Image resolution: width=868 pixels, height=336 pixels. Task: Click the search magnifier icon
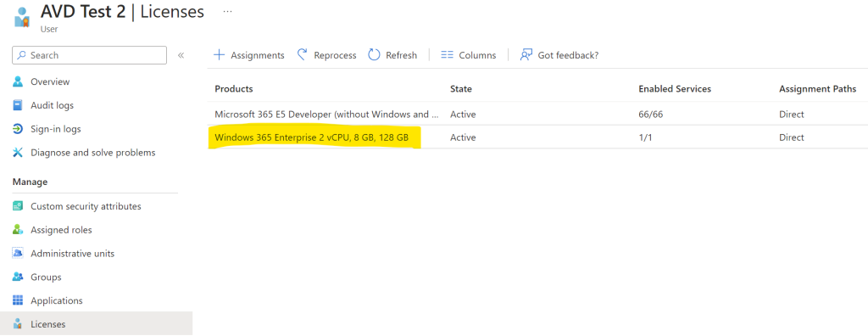pyautogui.click(x=21, y=55)
